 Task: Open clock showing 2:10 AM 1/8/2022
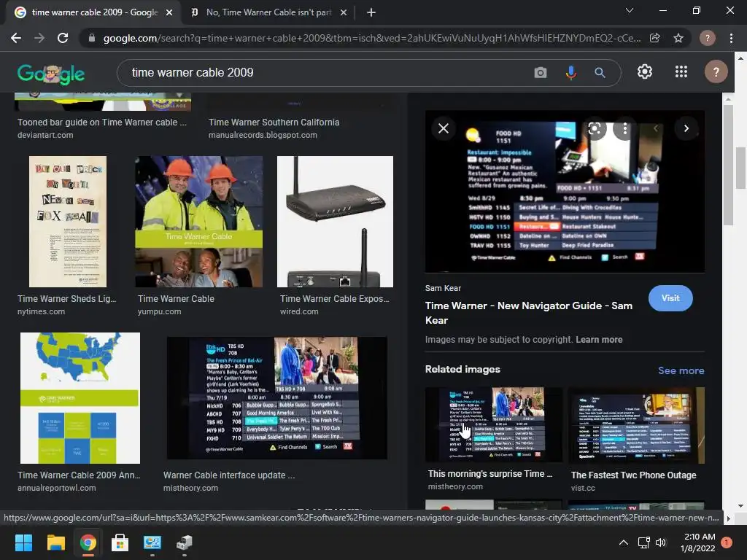[x=698, y=542]
